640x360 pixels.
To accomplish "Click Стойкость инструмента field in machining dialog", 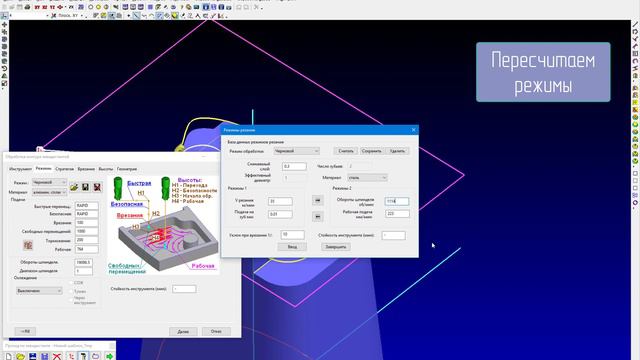I will pyautogui.click(x=184, y=289).
